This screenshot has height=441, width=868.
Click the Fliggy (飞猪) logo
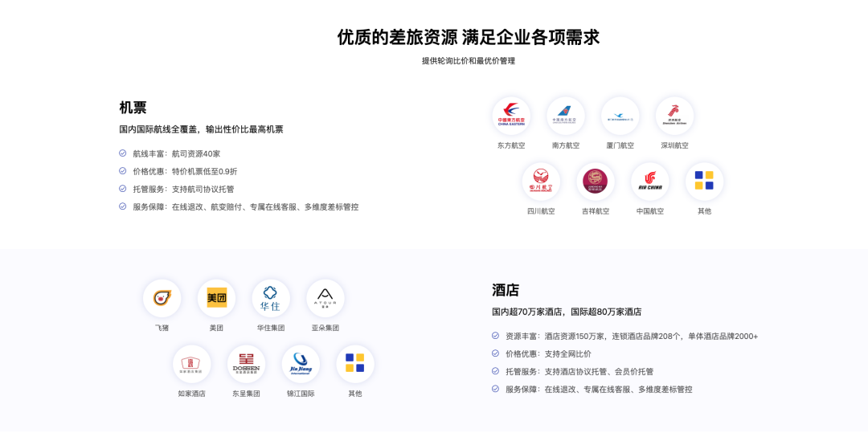pyautogui.click(x=162, y=298)
